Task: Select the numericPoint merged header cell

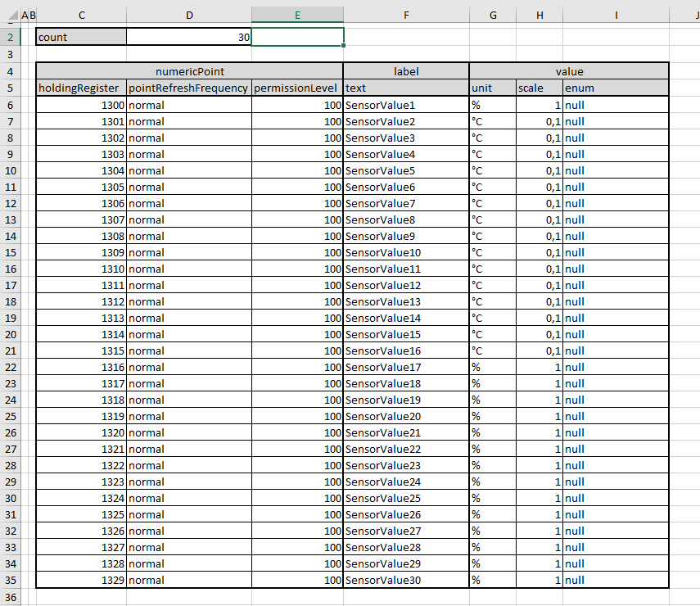Action: [x=189, y=71]
